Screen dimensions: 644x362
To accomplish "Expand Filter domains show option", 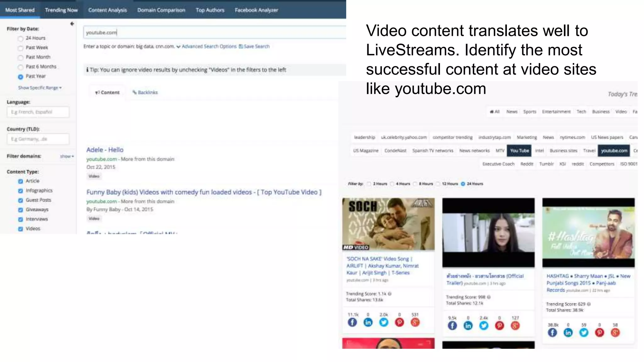I will click(x=67, y=156).
